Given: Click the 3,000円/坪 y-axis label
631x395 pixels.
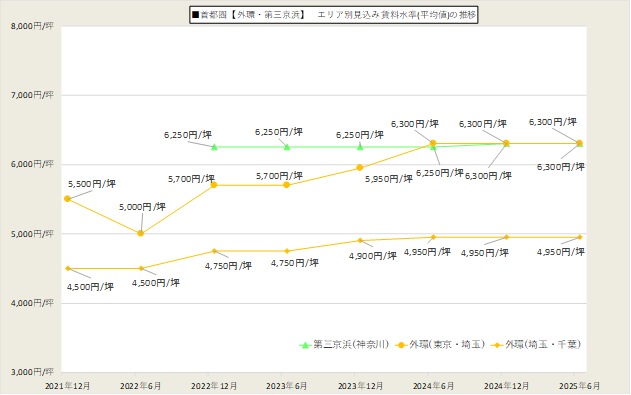Looking at the screenshot, I should pyautogui.click(x=32, y=372).
